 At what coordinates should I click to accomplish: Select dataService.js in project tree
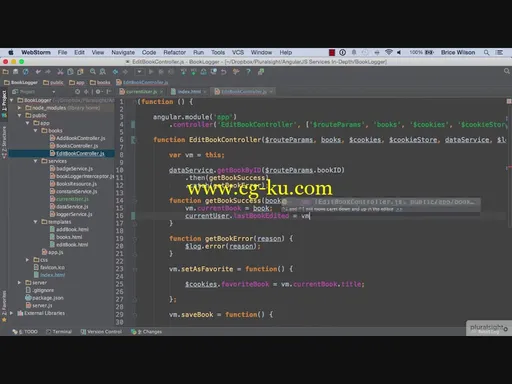coord(69,207)
